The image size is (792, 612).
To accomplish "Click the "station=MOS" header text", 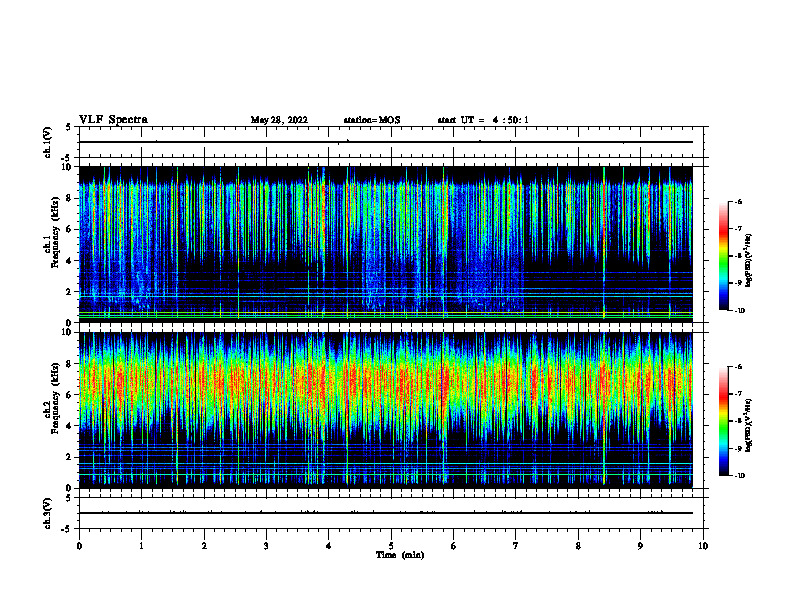I will click(x=372, y=120).
